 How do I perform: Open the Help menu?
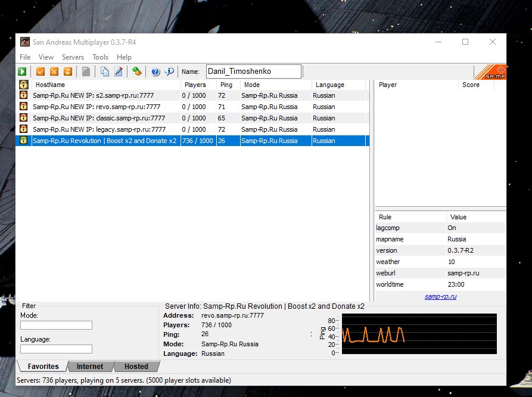coord(124,57)
